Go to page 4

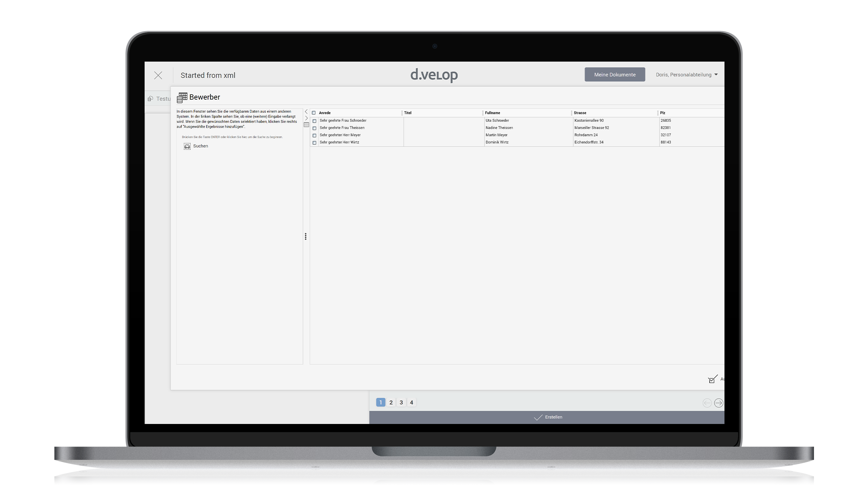coord(411,402)
